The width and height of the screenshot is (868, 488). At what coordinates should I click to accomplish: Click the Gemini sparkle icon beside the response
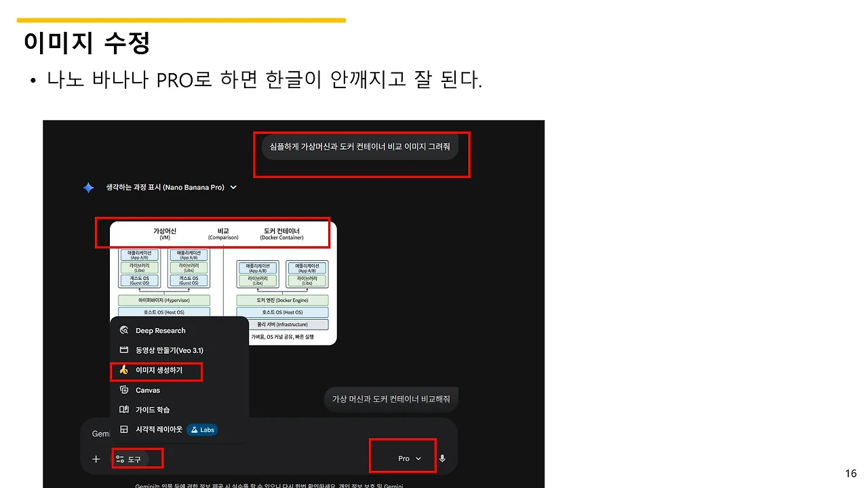[x=88, y=188]
